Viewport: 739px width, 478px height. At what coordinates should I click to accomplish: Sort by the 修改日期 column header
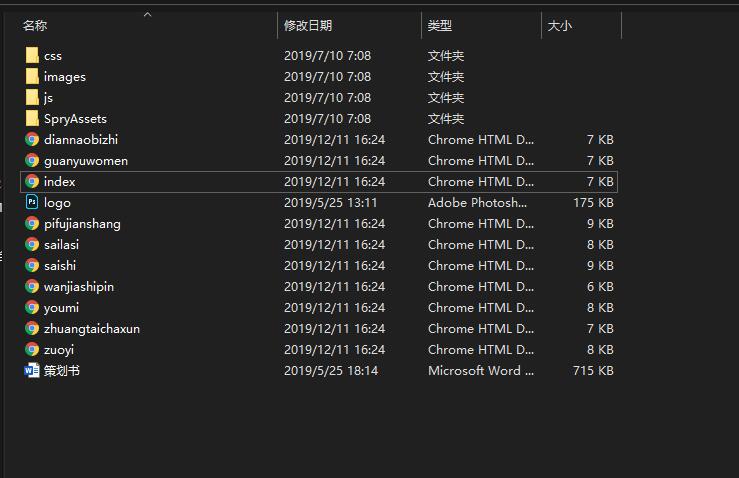click(308, 25)
